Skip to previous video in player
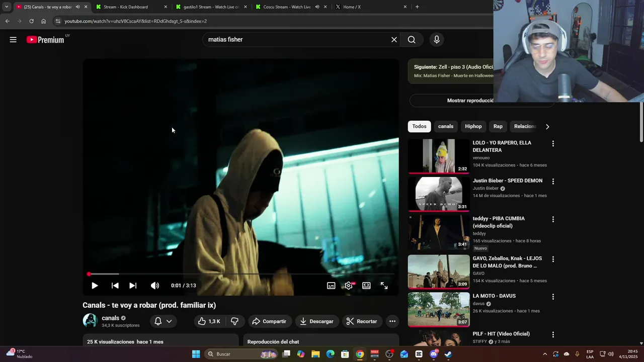Screen dimensions: 644x362 point(115,286)
